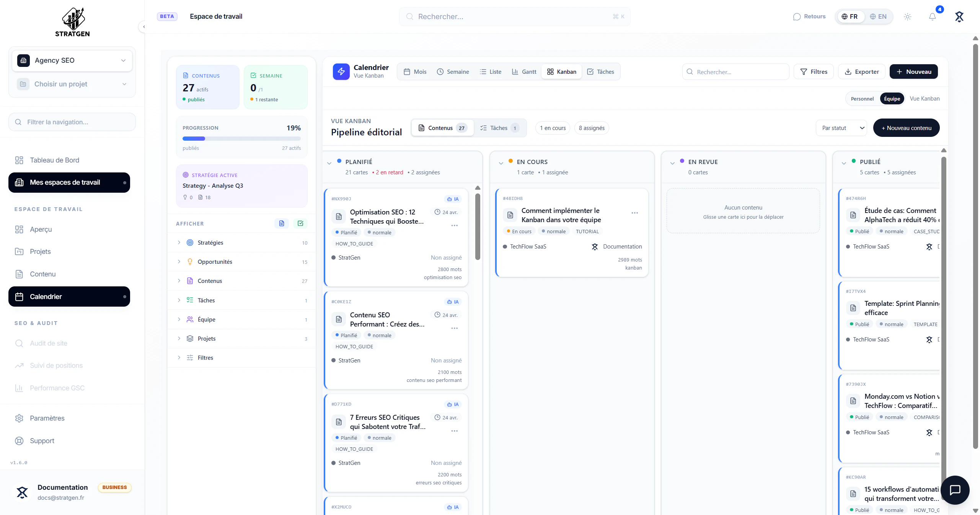Click the three dots on Optimisation SEO card
Viewport: 980px width, 515px height.
tap(454, 226)
